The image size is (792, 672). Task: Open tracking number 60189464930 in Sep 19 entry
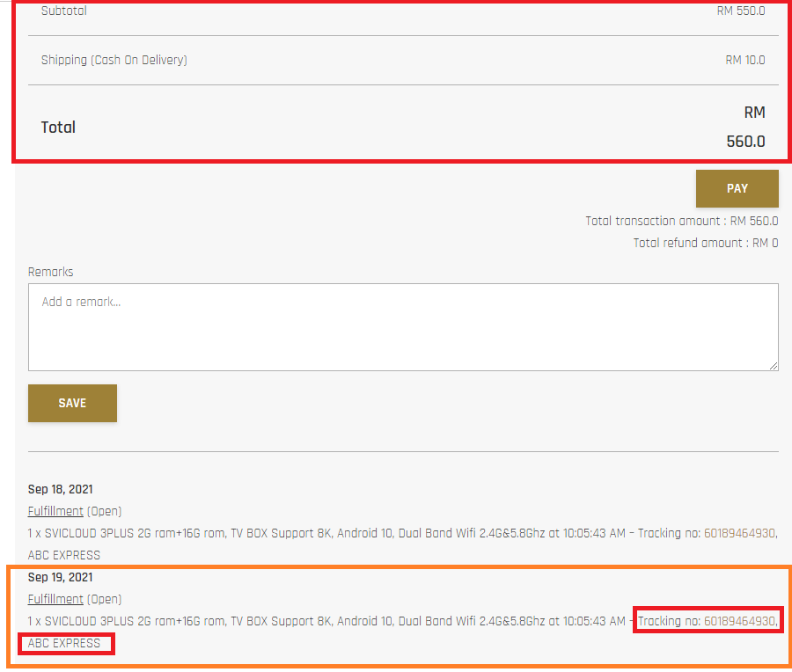point(739,621)
